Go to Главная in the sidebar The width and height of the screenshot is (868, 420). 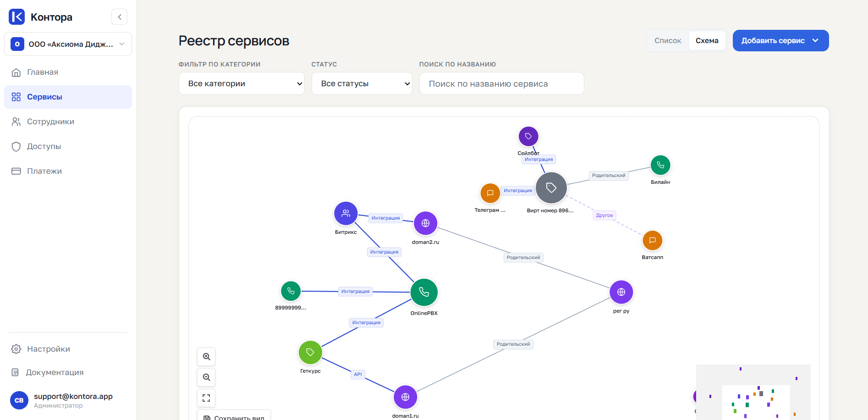(x=68, y=72)
